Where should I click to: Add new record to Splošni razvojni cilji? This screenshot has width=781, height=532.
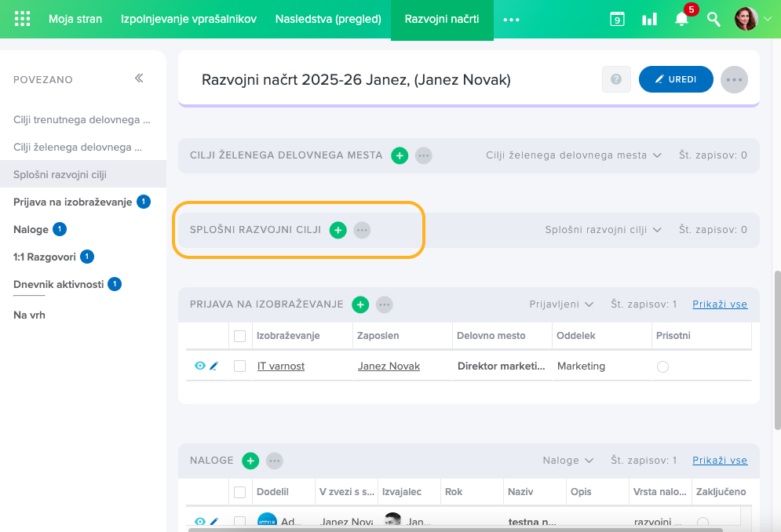(338, 230)
